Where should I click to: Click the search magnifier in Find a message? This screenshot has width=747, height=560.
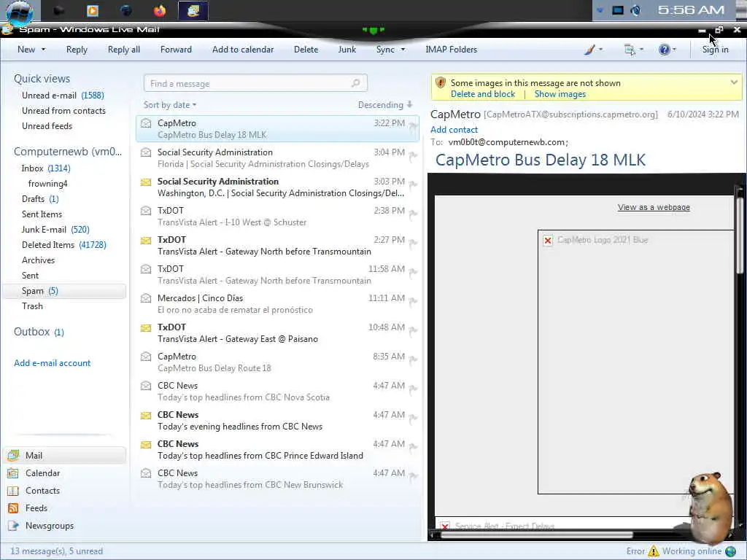(355, 83)
